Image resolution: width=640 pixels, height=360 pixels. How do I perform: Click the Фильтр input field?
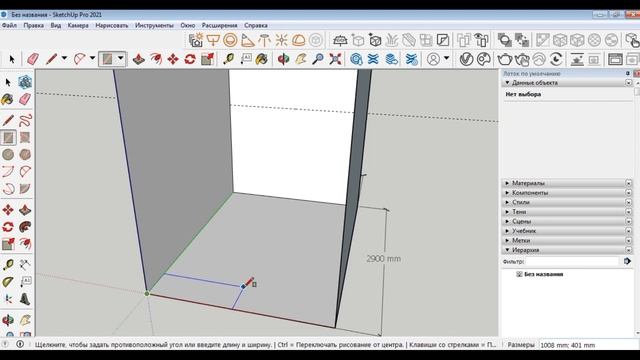[x=573, y=261]
